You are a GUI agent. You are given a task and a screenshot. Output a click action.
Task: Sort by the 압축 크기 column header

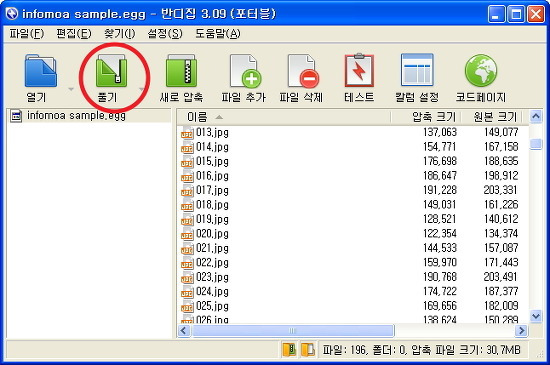coord(426,117)
